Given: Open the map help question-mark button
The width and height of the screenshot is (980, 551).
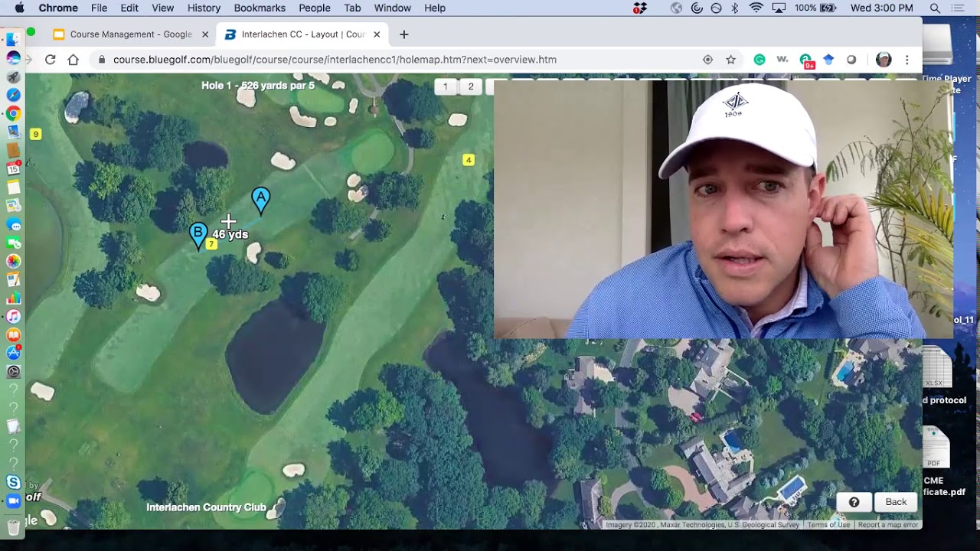Looking at the screenshot, I should tap(854, 502).
